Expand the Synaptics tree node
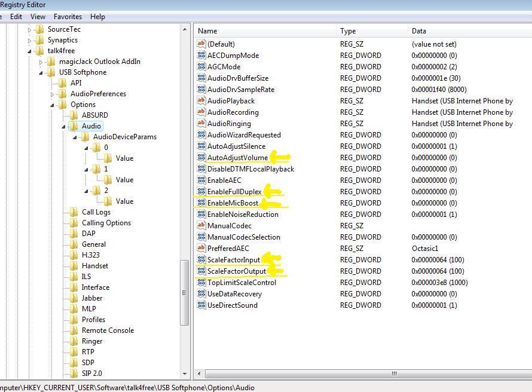Image resolution: width=532 pixels, height=392 pixels. (29, 41)
